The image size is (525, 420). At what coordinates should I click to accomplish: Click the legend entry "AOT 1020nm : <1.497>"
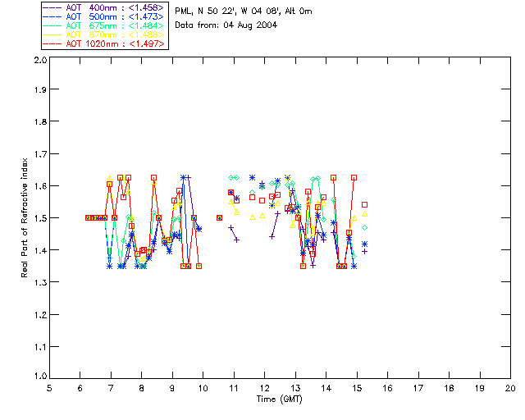point(104,43)
